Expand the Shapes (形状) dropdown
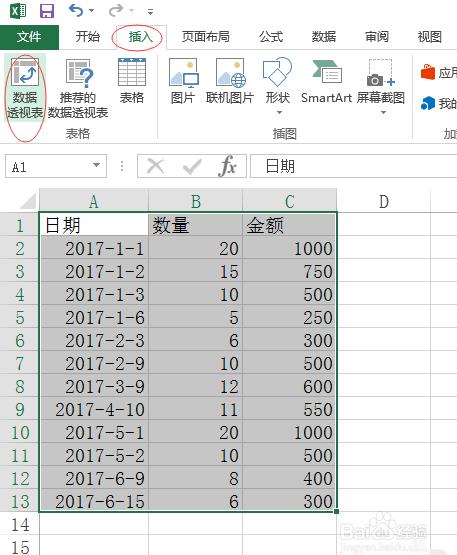 click(x=279, y=113)
